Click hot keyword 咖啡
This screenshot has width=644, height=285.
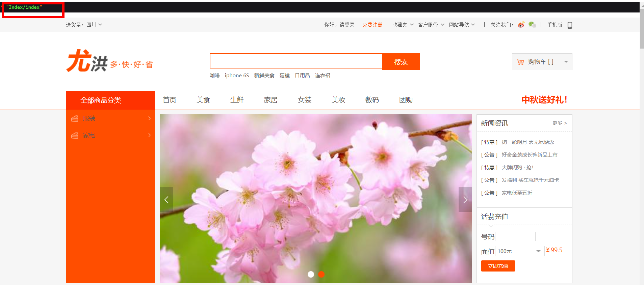[x=215, y=76]
